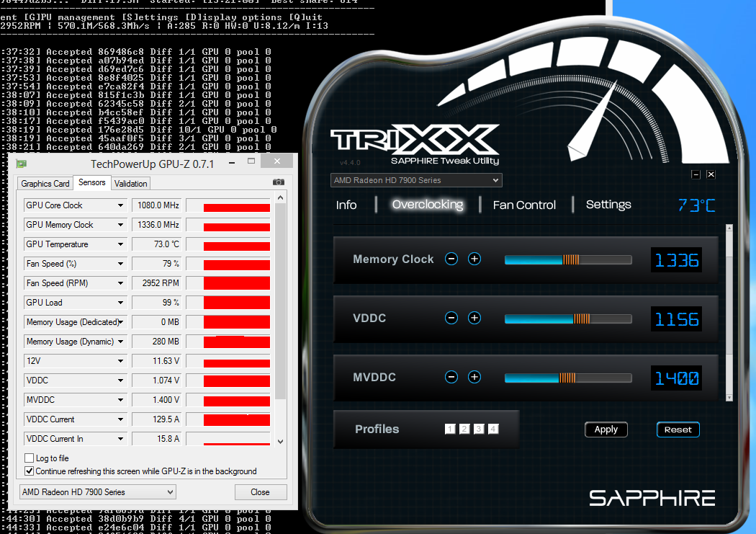Open the Validation tab in GPU-Z
The height and width of the screenshot is (534, 756).
tap(130, 184)
